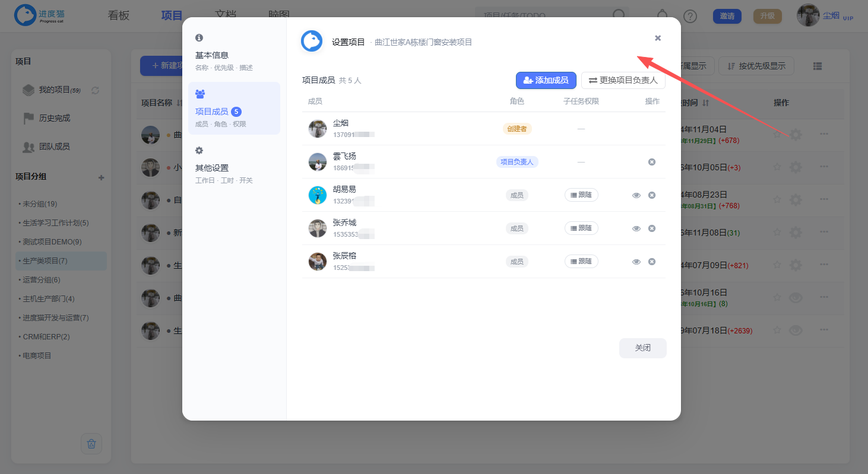Open the more menu in the (+678) row
This screenshot has width=868, height=474.
point(824,134)
